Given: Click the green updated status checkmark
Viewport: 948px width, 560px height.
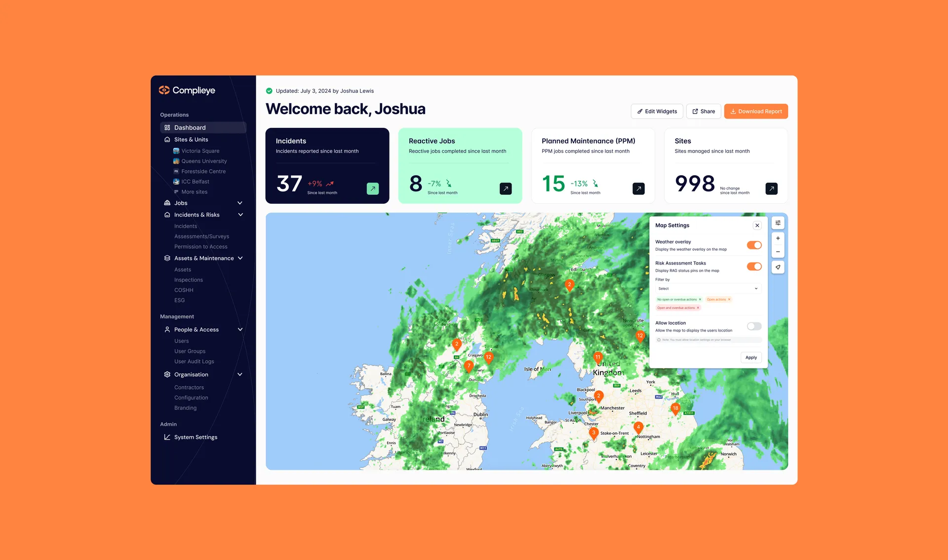Looking at the screenshot, I should click(269, 91).
